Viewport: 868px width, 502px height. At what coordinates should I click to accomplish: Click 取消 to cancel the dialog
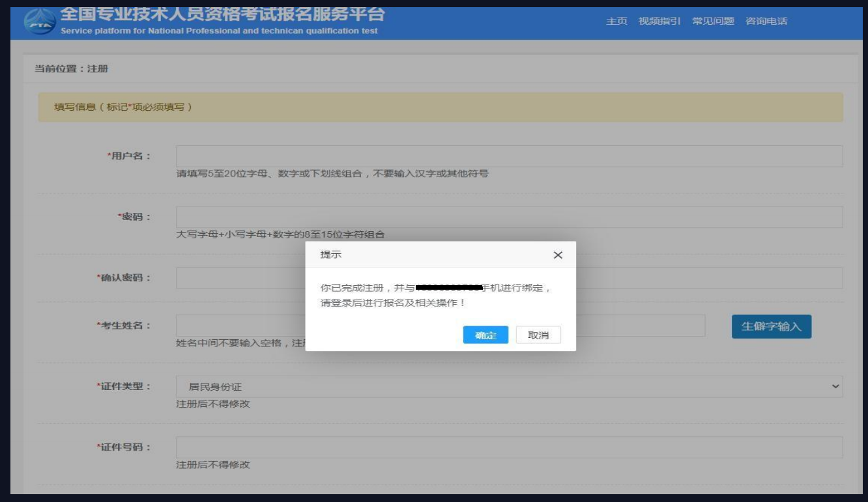[x=538, y=335]
